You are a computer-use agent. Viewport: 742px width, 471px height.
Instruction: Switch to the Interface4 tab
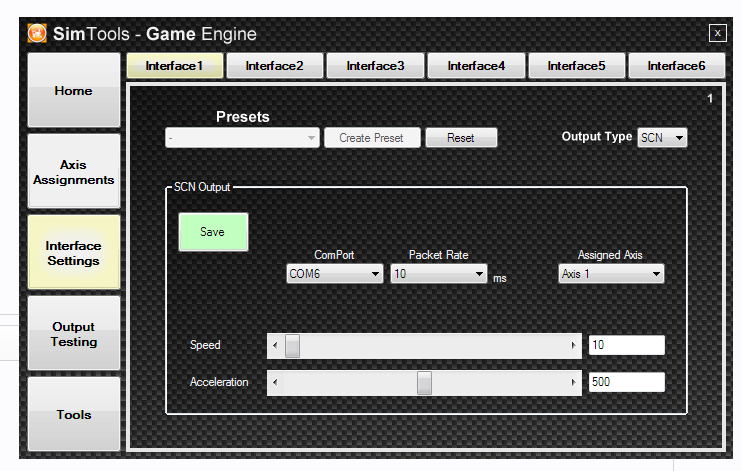[476, 66]
